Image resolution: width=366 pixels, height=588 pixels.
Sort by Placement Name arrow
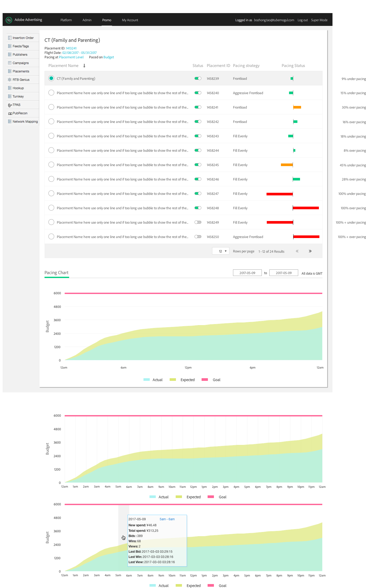click(84, 66)
